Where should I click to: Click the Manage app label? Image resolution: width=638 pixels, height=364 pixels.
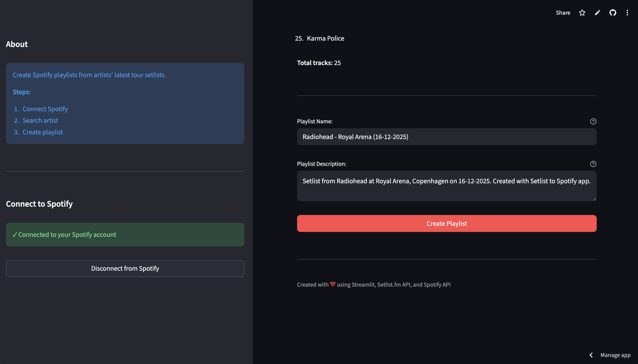pos(615,355)
